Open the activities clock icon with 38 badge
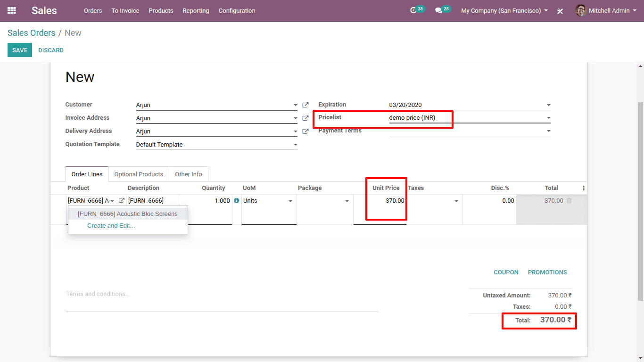This screenshot has height=362, width=644. tap(413, 10)
